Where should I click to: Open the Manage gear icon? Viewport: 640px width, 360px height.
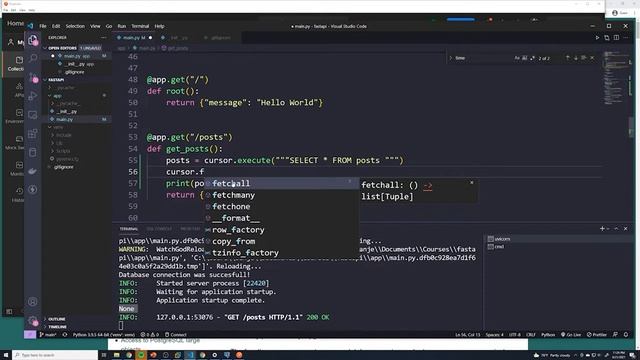click(33, 321)
